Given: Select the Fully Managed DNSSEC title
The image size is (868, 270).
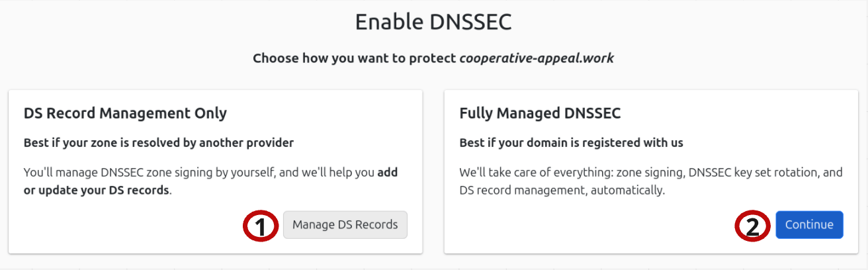Looking at the screenshot, I should tap(540, 113).
